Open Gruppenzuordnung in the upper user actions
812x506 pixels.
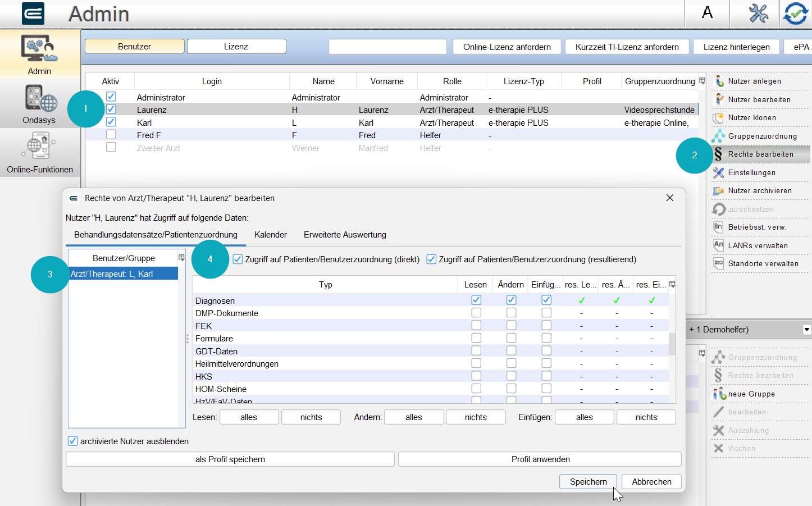click(x=761, y=136)
